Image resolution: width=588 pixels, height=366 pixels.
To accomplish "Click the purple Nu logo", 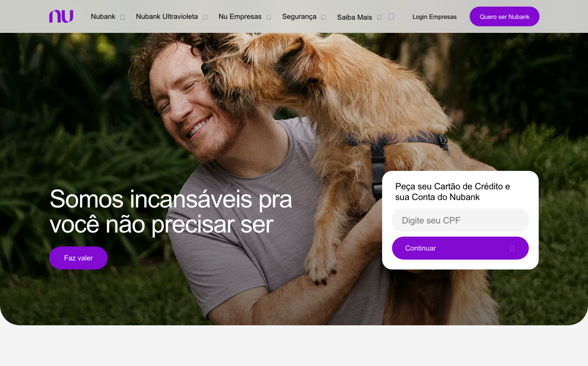I will point(61,16).
